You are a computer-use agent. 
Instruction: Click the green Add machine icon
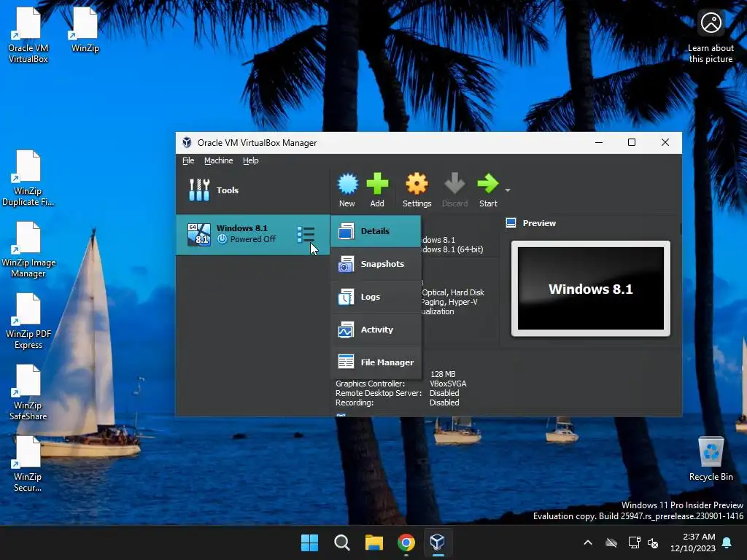click(377, 184)
